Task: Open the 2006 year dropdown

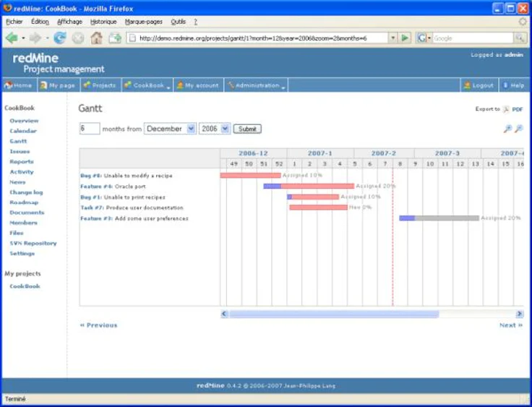Action: 215,129
